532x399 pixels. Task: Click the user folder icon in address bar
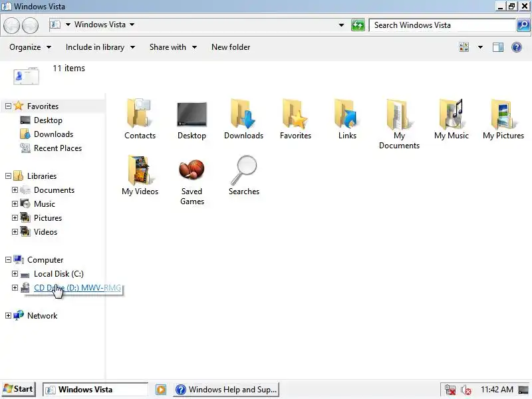pos(55,25)
